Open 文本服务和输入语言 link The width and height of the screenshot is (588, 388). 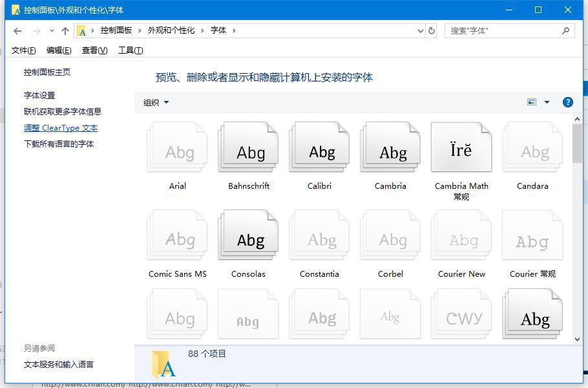(59, 364)
